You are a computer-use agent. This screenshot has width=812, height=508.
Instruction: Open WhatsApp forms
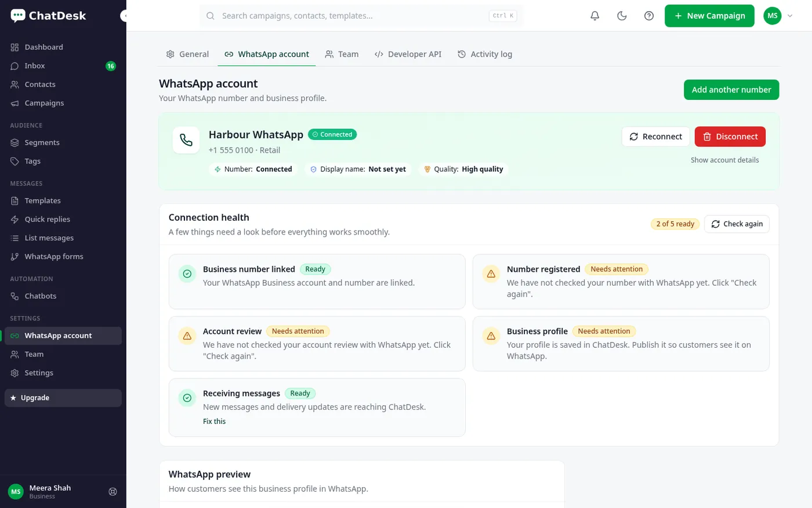63,256
